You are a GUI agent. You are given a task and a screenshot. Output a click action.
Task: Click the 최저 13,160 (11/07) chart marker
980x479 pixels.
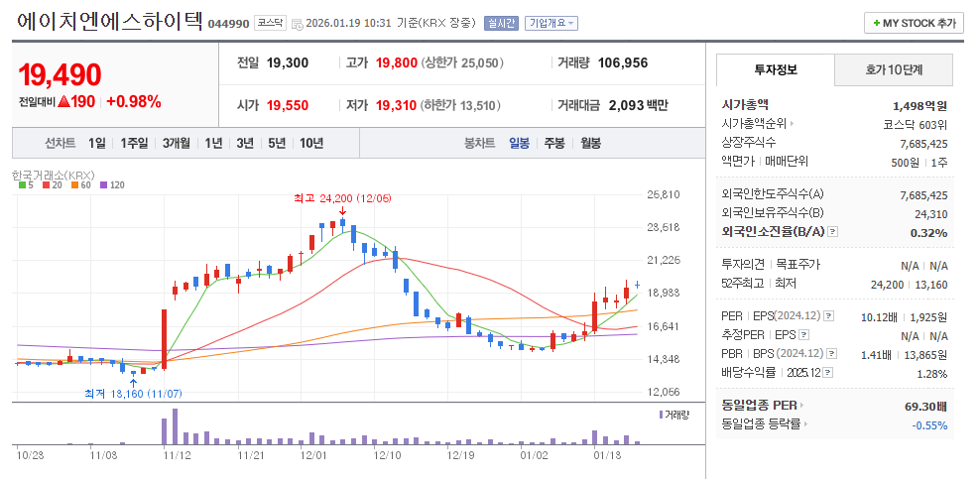[133, 394]
